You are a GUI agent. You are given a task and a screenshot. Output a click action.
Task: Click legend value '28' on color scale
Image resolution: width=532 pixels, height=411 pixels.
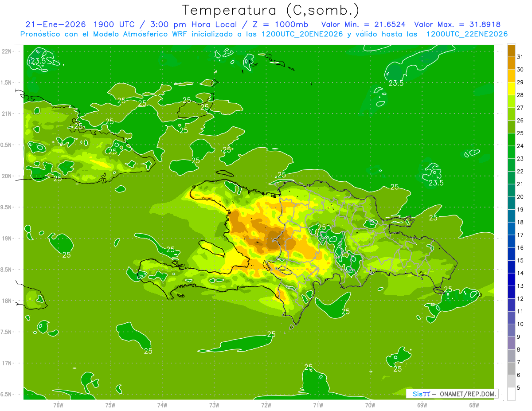coord(520,95)
